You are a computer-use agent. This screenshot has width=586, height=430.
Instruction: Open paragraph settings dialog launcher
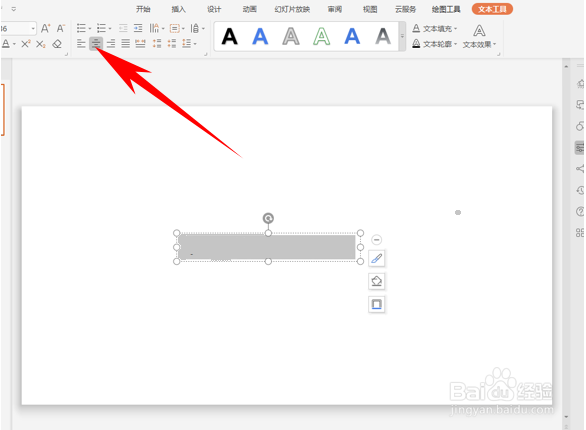tap(206, 55)
